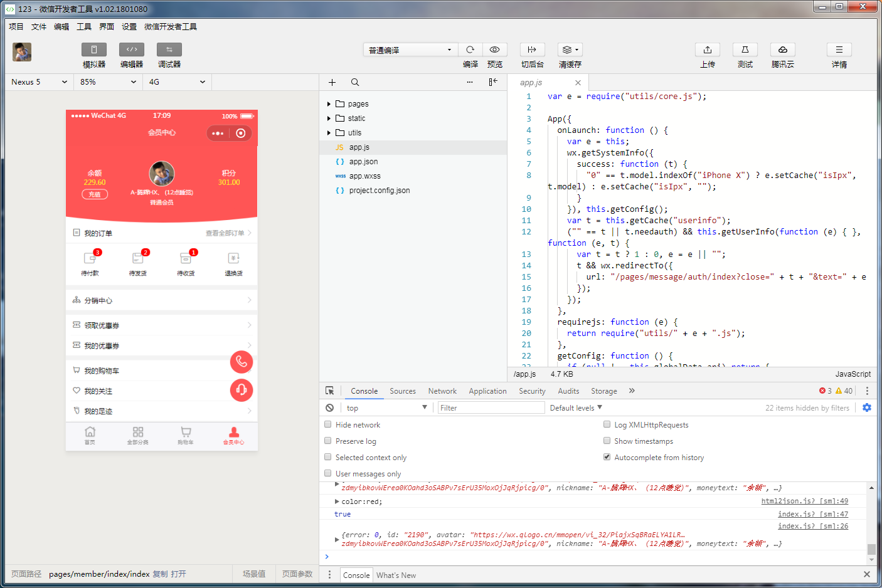The height and width of the screenshot is (588, 882).
Task: Click the test flask icon
Action: [745, 50]
